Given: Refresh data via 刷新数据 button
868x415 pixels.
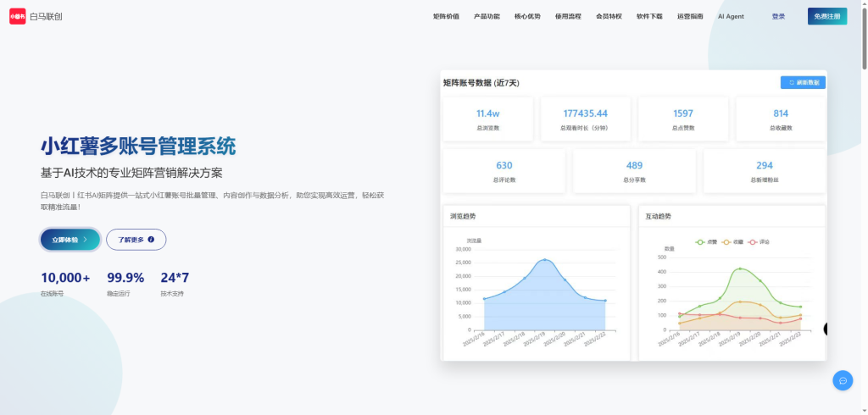Looking at the screenshot, I should pyautogui.click(x=804, y=82).
